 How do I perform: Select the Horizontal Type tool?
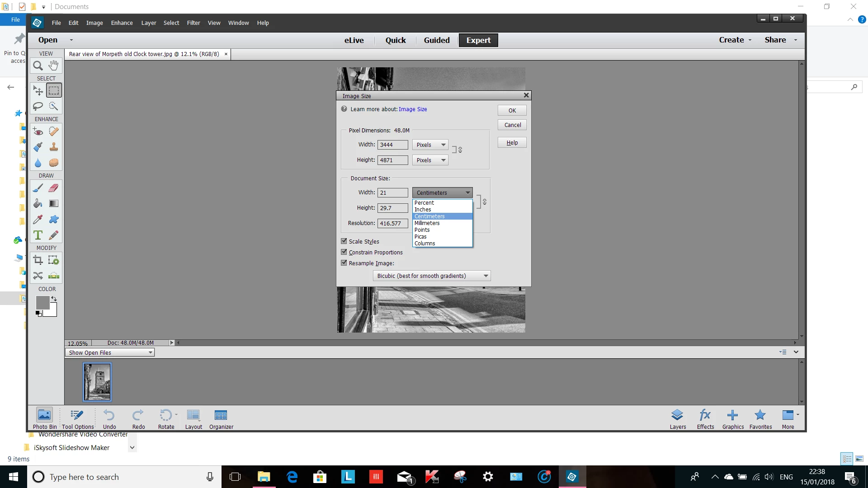[38, 235]
